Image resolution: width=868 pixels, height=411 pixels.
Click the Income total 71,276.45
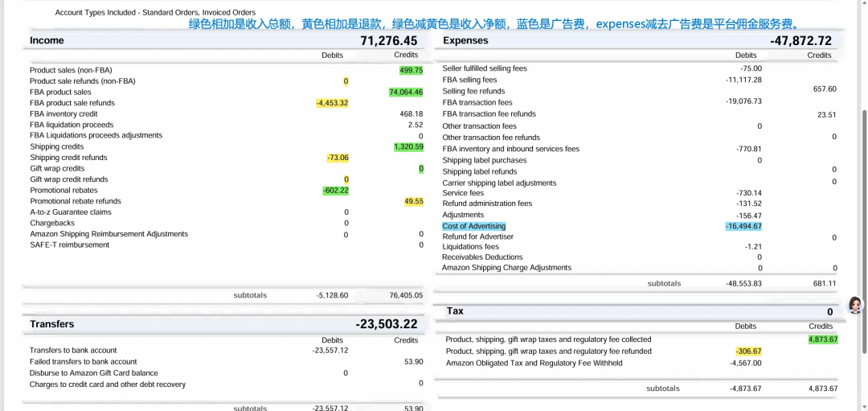(388, 40)
